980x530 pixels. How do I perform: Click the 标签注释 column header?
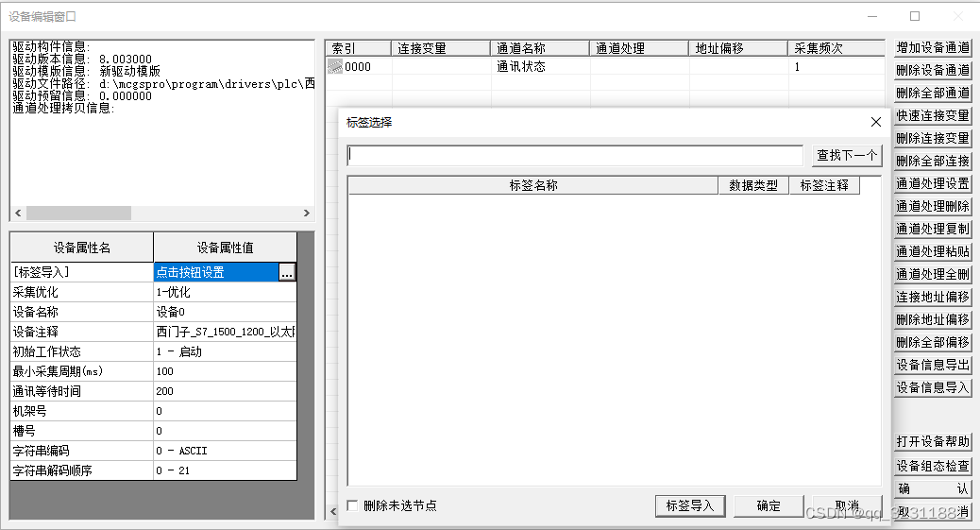tap(824, 185)
